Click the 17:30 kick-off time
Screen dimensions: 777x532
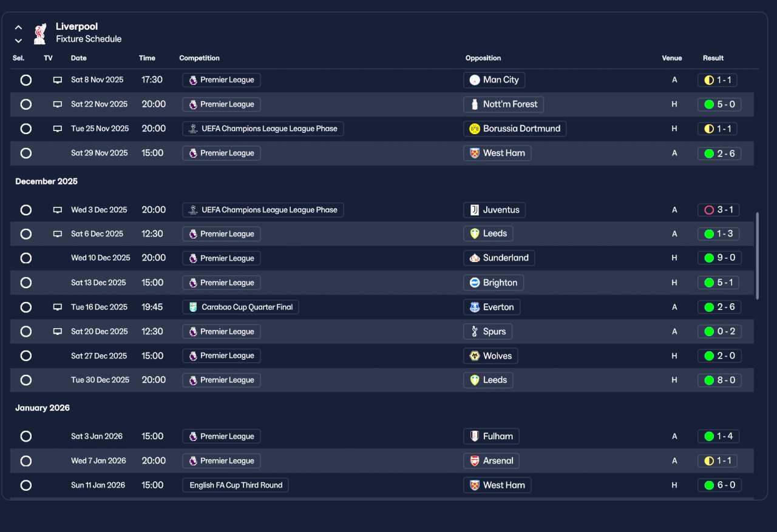[152, 80]
